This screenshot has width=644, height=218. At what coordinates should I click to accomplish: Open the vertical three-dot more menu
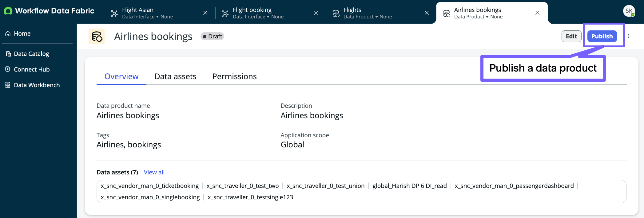coord(629,36)
